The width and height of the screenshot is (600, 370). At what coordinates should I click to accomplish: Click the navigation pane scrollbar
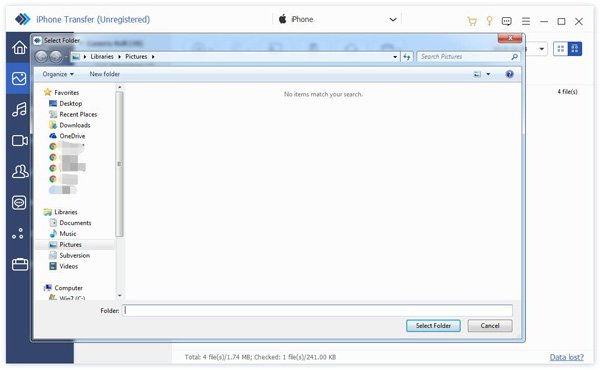(x=119, y=164)
